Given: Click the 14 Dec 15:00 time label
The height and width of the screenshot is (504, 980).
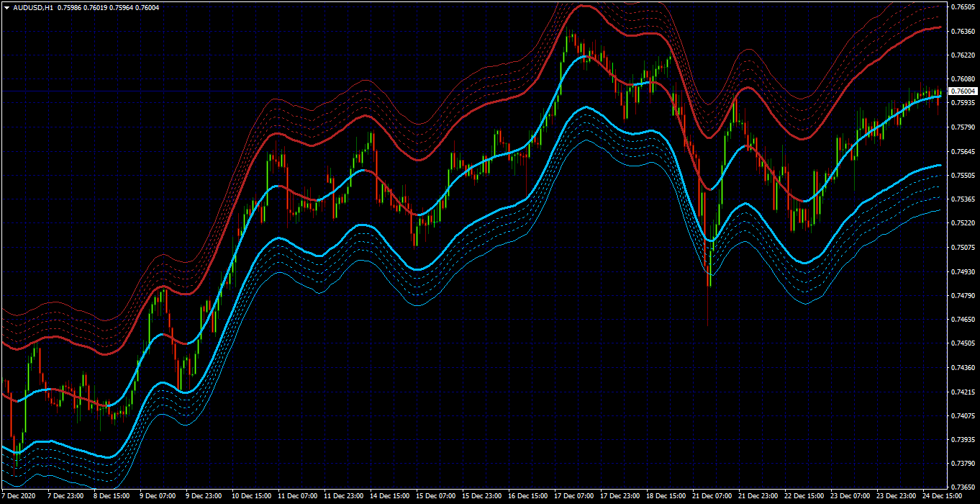Looking at the screenshot, I should click(x=390, y=496).
